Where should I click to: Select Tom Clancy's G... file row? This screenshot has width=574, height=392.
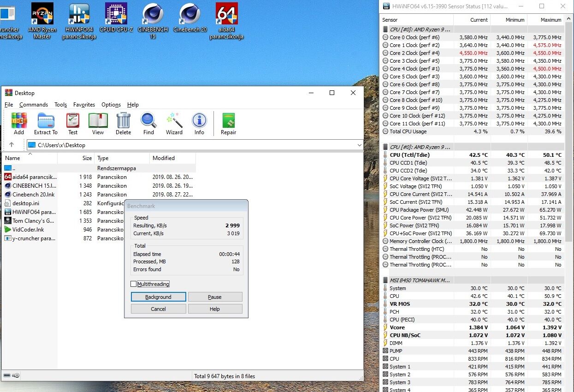point(64,221)
